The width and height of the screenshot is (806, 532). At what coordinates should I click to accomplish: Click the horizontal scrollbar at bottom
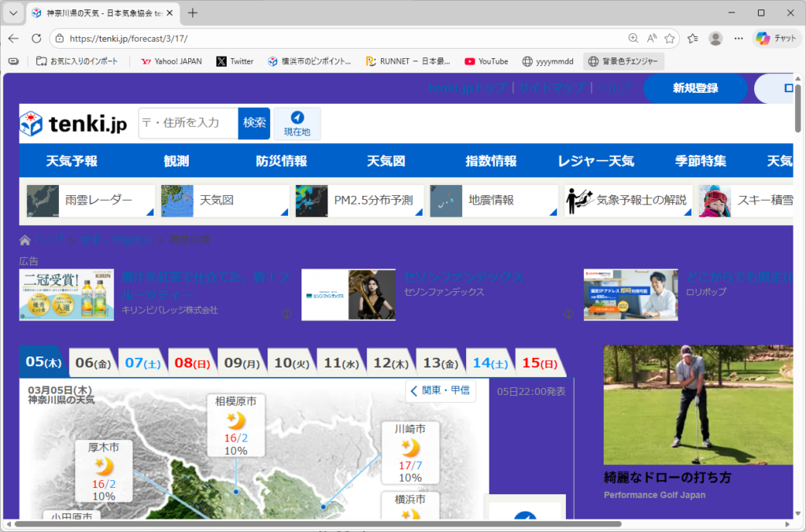tap(315, 523)
